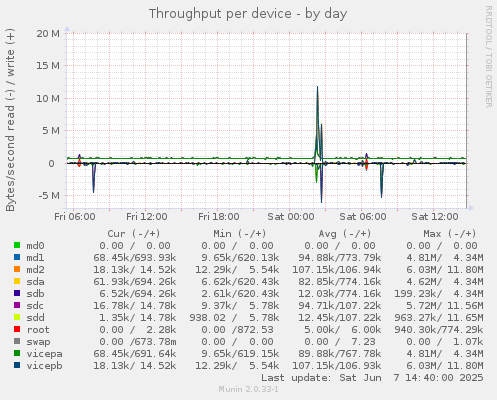Click the 'Sat 12:00' x-axis label

coord(435,217)
